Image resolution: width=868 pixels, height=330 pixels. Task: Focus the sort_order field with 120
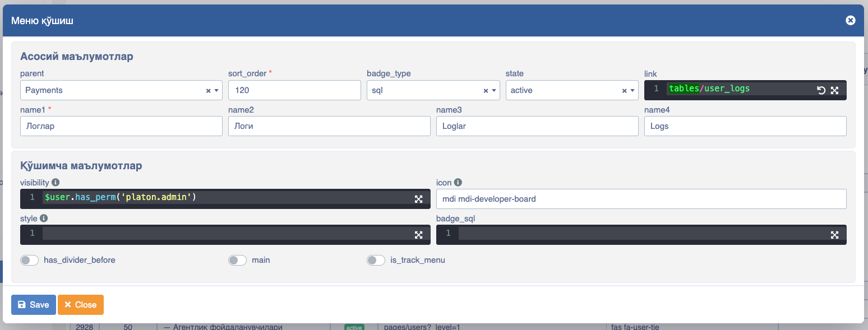294,90
